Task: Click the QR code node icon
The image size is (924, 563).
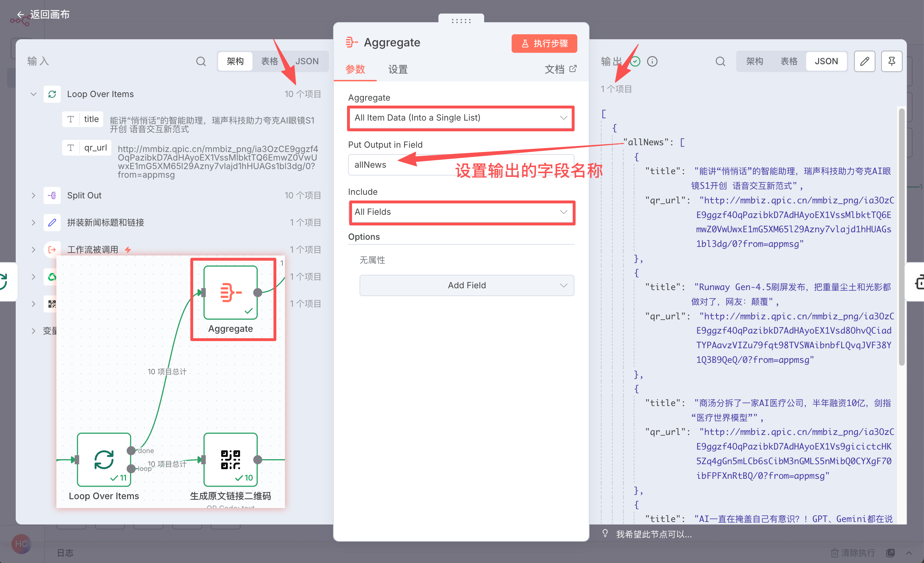Action: [230, 459]
